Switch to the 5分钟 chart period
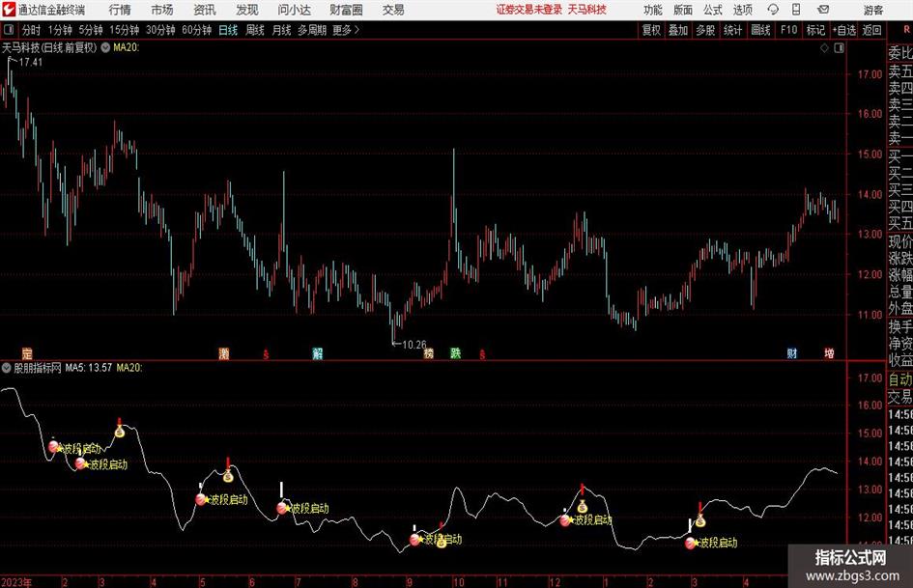Image resolution: width=913 pixels, height=588 pixels. pos(91,30)
